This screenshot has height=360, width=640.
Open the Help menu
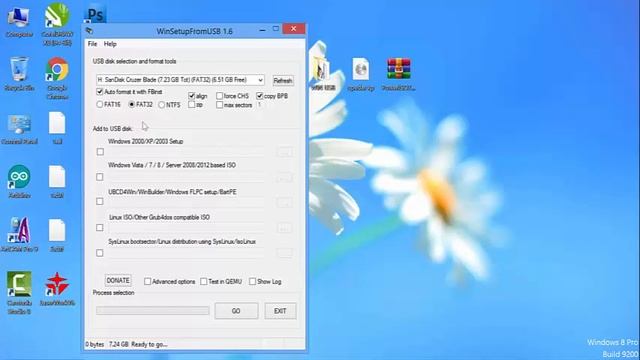click(x=110, y=44)
